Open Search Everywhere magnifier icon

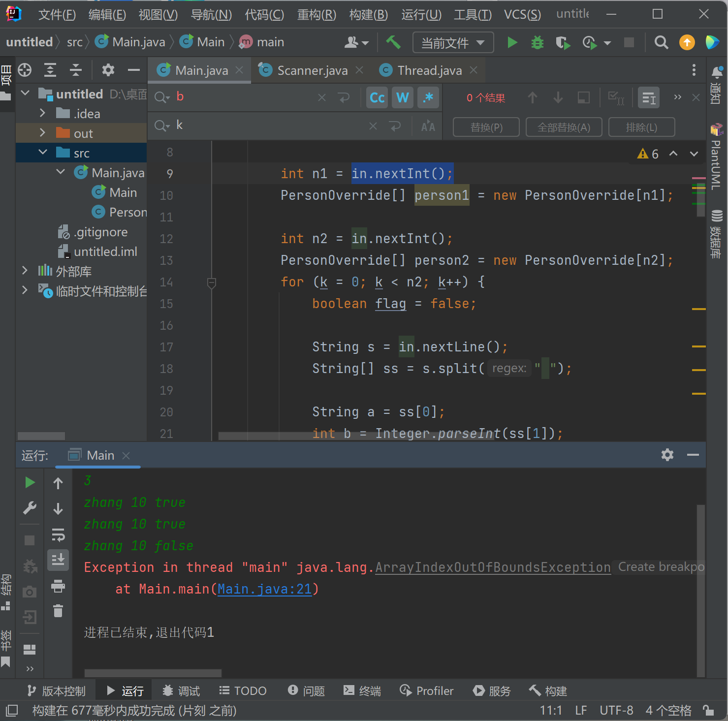click(661, 43)
